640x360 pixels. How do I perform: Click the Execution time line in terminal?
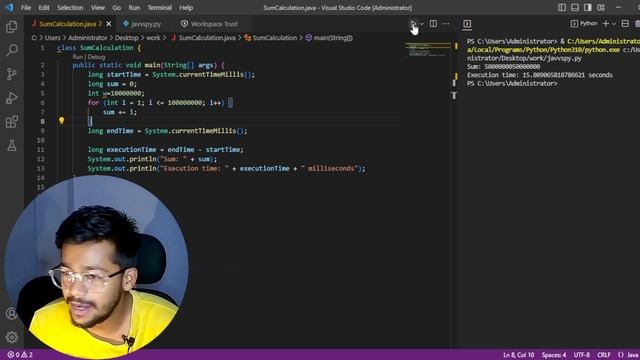(540, 75)
